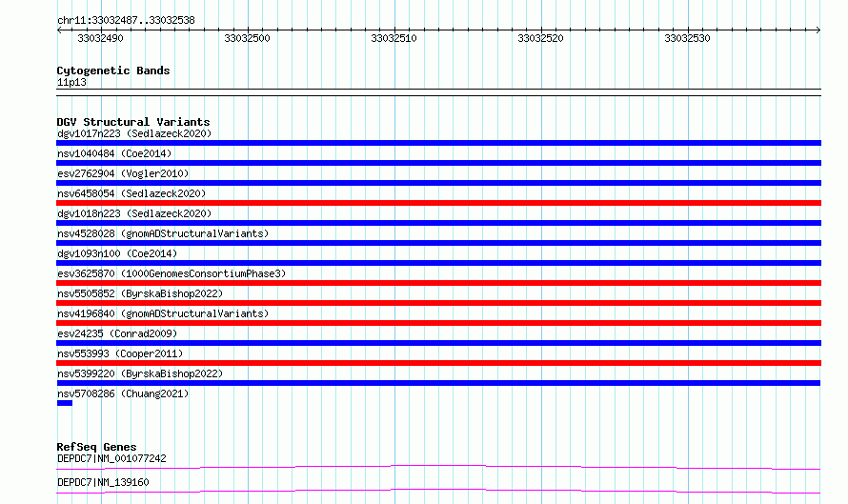848x504 pixels.
Task: Click the red bar for nsv6458054
Action: (x=438, y=203)
